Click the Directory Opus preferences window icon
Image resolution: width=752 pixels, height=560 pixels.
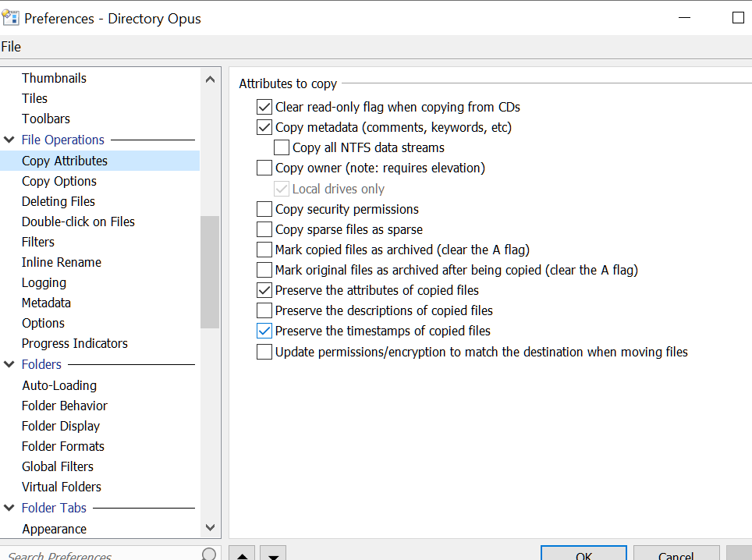10,18
